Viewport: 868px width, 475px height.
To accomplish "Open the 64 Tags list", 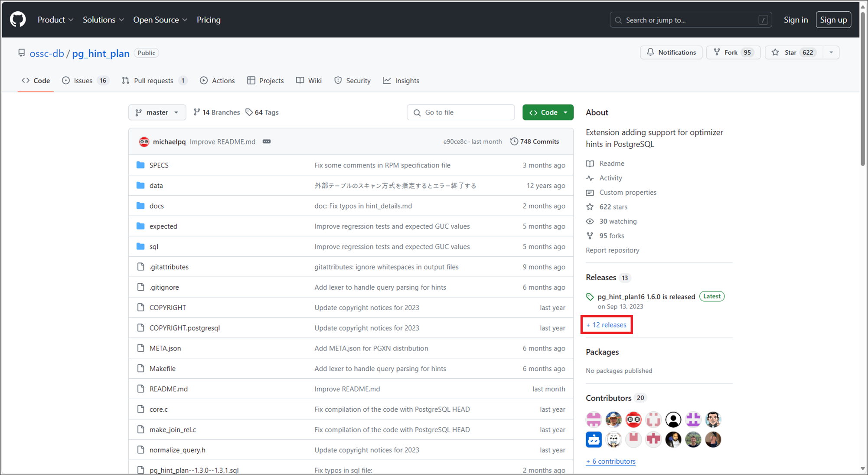I will (262, 112).
